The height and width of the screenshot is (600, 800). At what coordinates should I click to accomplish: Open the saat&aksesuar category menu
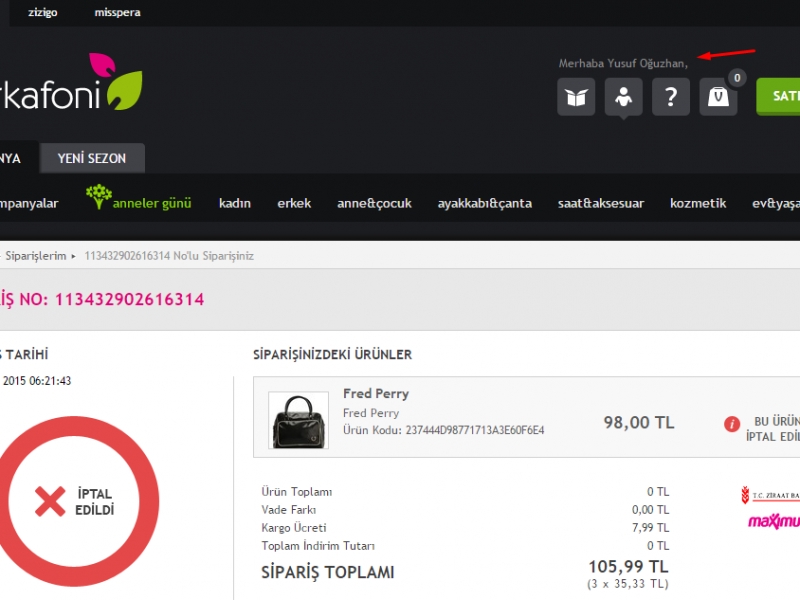[601, 204]
